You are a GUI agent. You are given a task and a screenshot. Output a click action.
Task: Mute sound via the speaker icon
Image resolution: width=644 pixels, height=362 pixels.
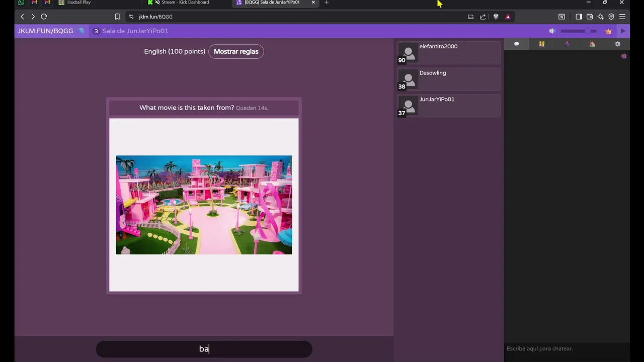(x=552, y=31)
